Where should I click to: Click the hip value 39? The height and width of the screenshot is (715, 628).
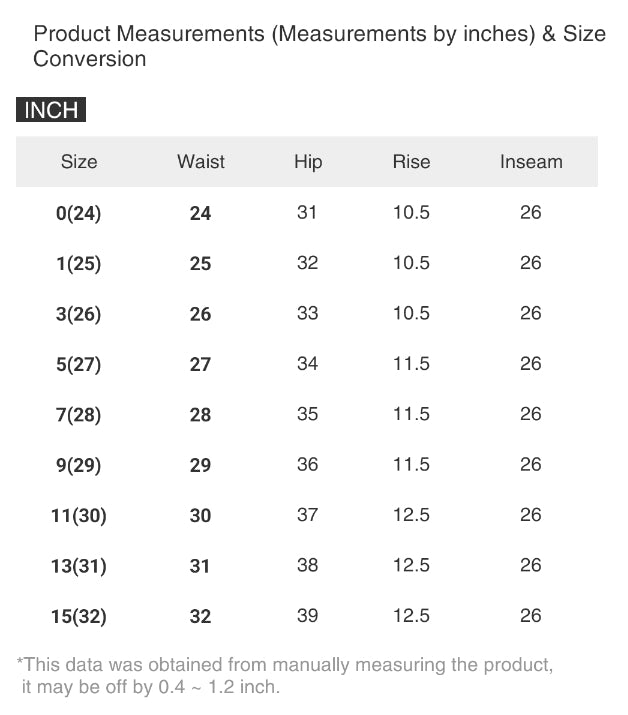tap(308, 615)
